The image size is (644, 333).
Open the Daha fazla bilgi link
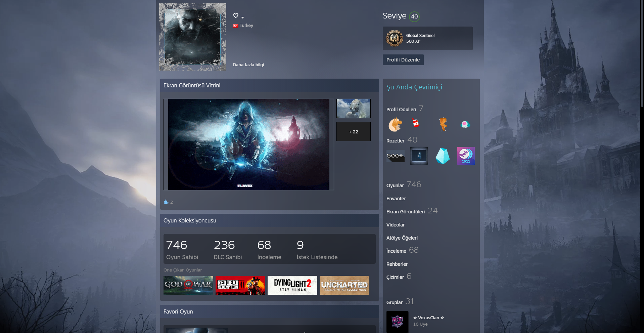[x=248, y=65]
